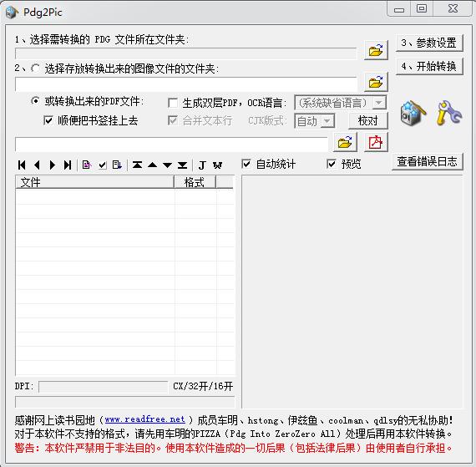Click the red PDF icon button
This screenshot has width=476, height=467.
(376, 142)
